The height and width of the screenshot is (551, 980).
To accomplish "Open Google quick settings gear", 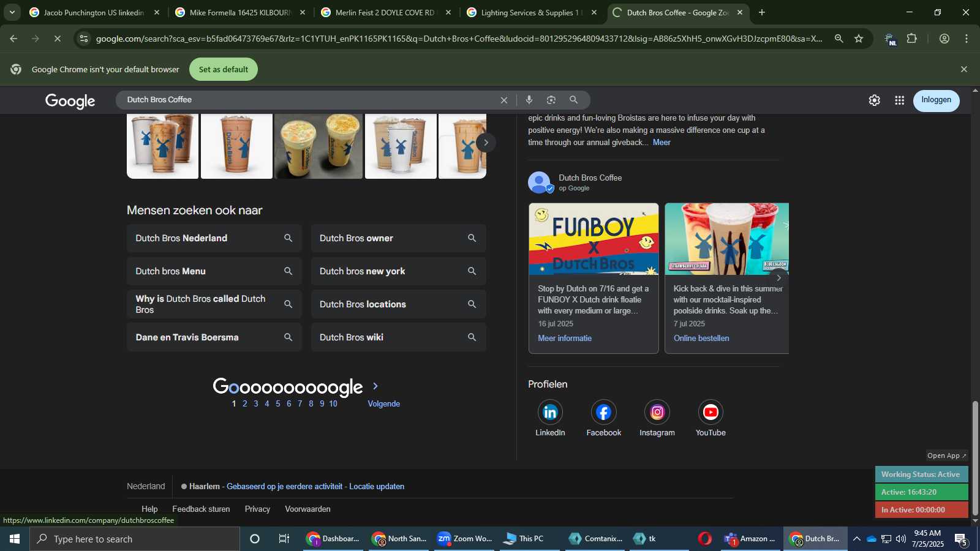I will (x=874, y=100).
